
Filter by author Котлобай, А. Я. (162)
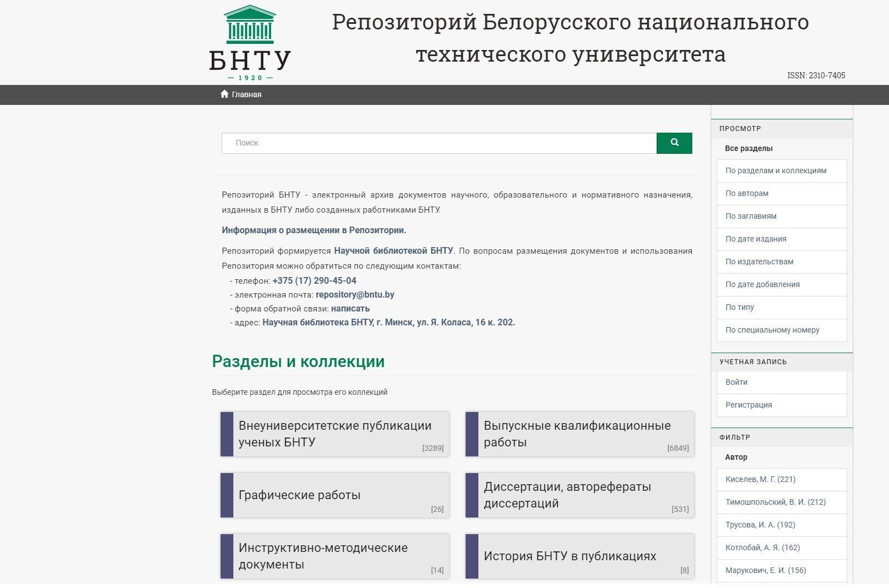click(x=782, y=547)
